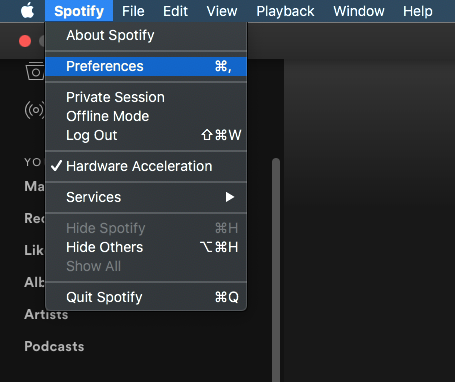The height and width of the screenshot is (382, 455).
Task: Click the sidebar vertical scrollbar
Action: [276, 270]
